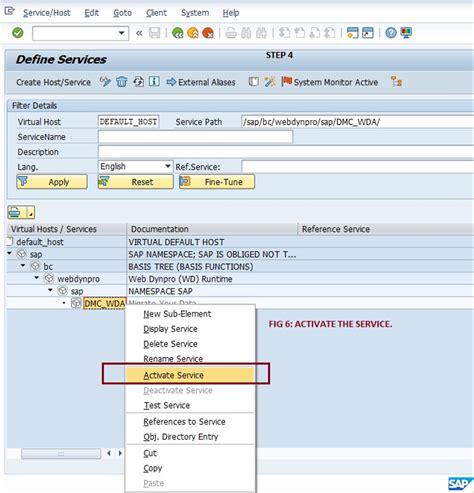Screen dimensions: 474x493
Task: Choose New Sub-Element in context menu
Action: click(191, 314)
